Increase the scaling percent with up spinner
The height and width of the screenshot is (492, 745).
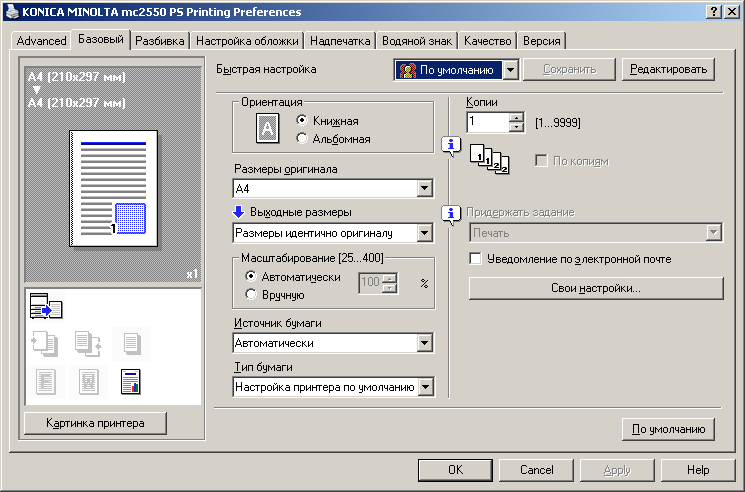pyautogui.click(x=389, y=278)
